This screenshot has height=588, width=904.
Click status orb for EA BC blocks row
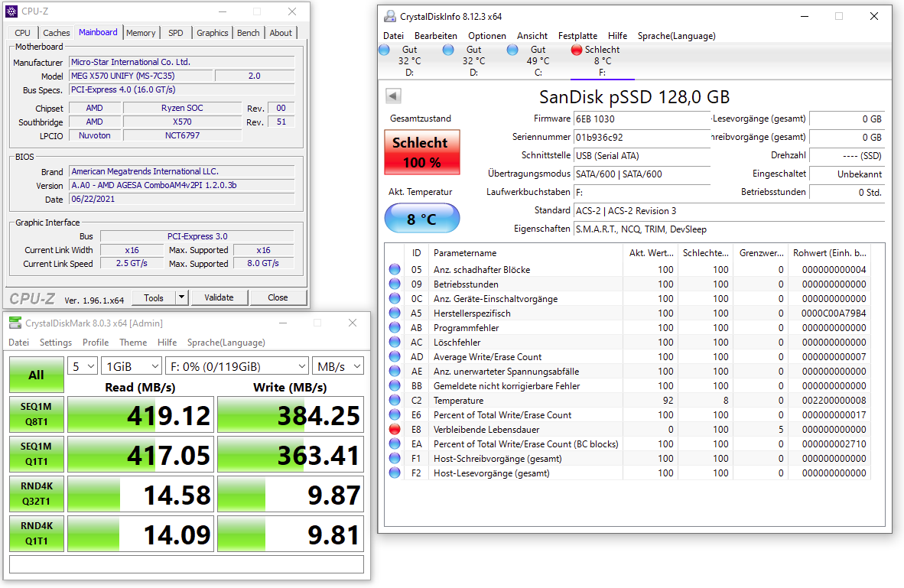(x=395, y=444)
